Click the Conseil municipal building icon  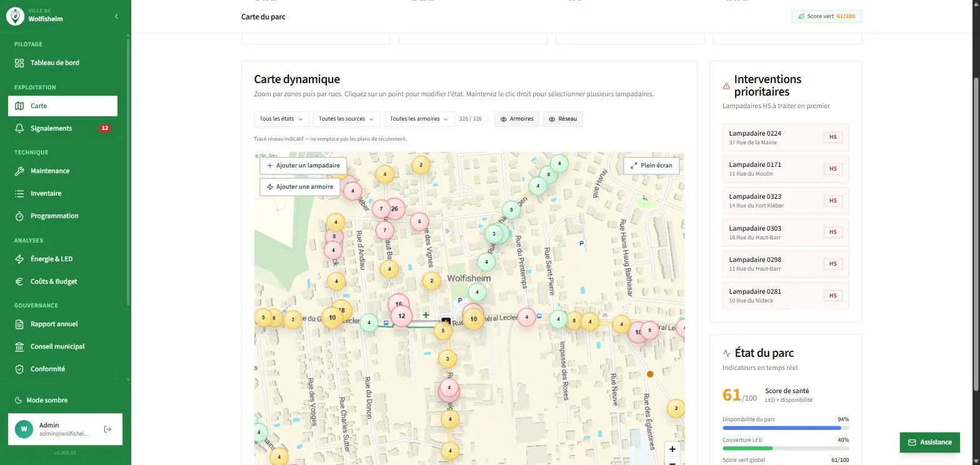[19, 347]
